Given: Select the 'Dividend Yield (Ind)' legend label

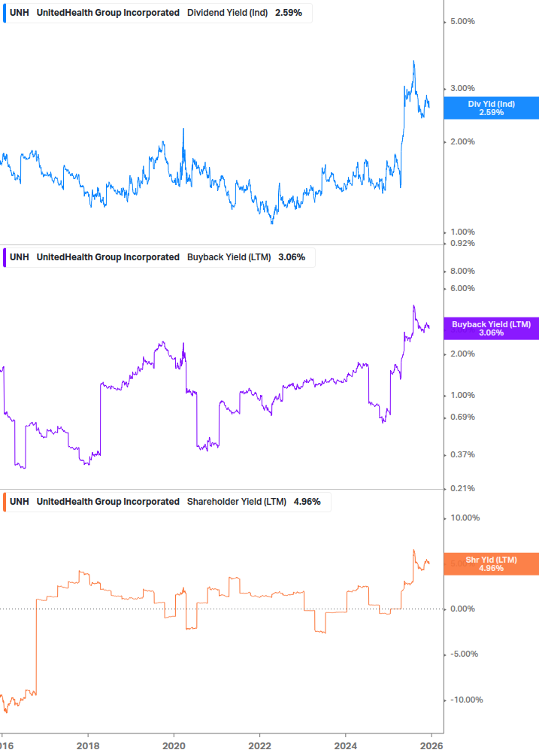Looking at the screenshot, I should pyautogui.click(x=227, y=13).
